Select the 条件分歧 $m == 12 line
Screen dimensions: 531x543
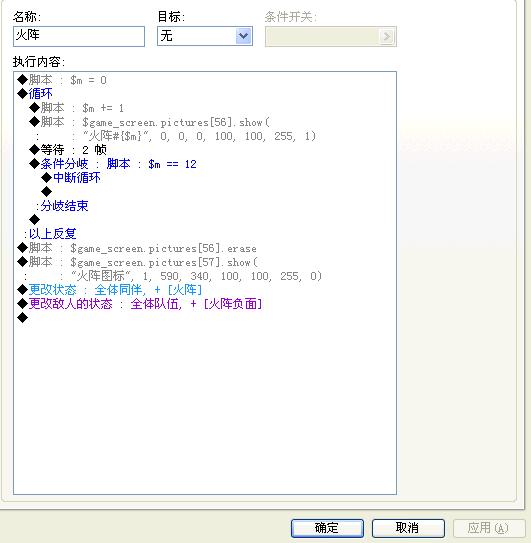coord(113,164)
